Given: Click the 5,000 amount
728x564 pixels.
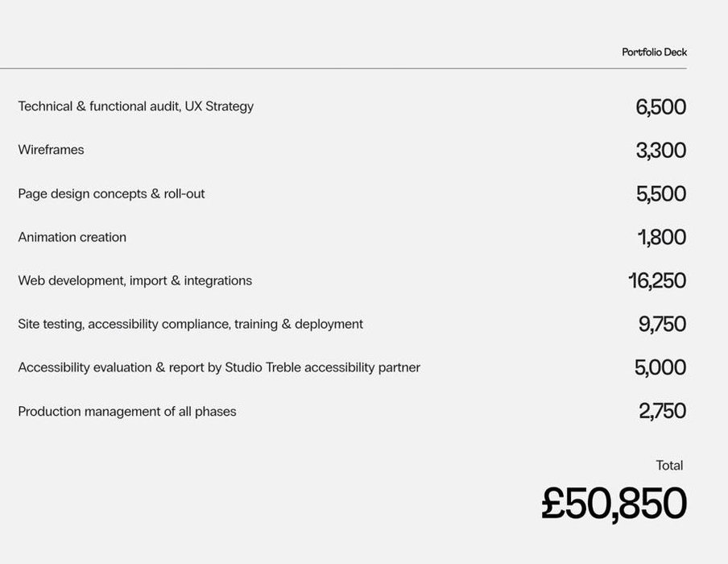Looking at the screenshot, I should click(660, 367).
